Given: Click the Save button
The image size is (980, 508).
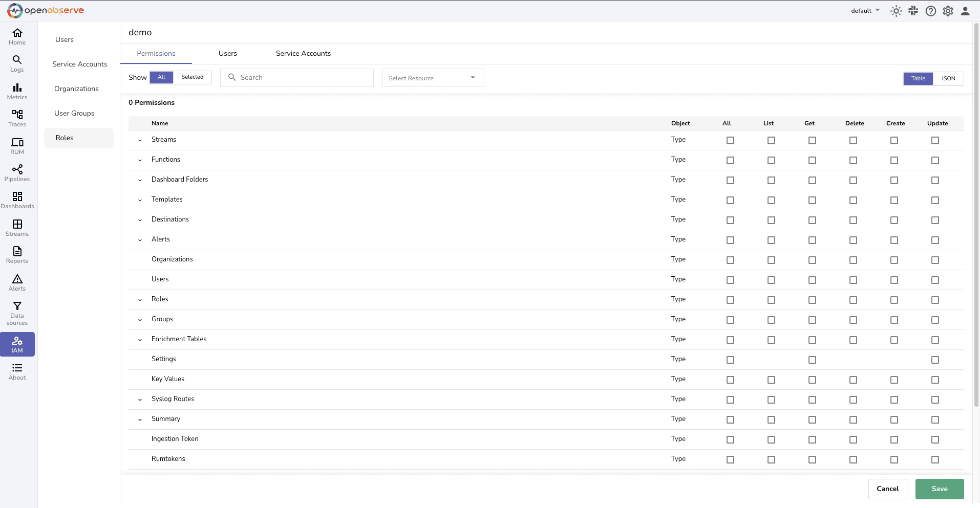Looking at the screenshot, I should [939, 489].
